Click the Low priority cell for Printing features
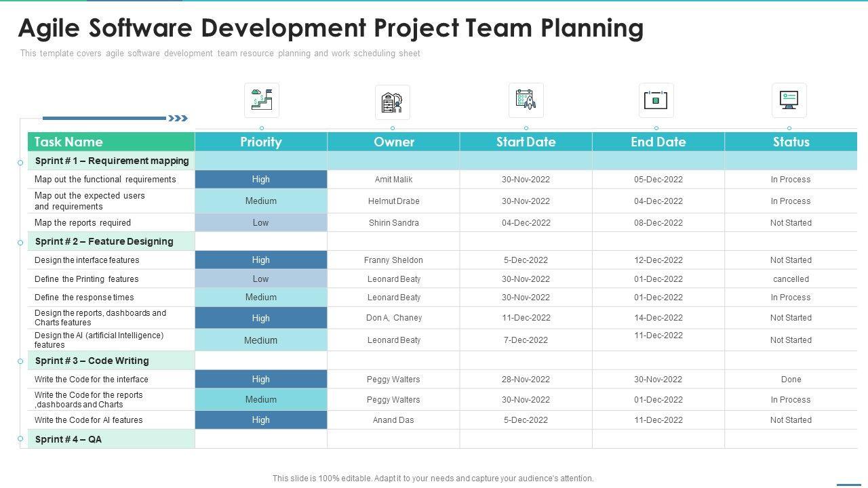Image resolution: width=868 pixels, height=488 pixels. [x=261, y=279]
